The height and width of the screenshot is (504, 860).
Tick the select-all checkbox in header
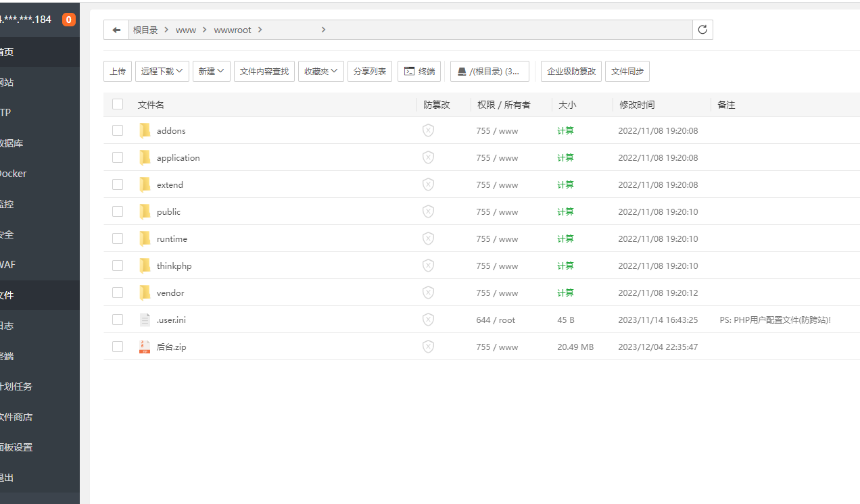pyautogui.click(x=118, y=104)
